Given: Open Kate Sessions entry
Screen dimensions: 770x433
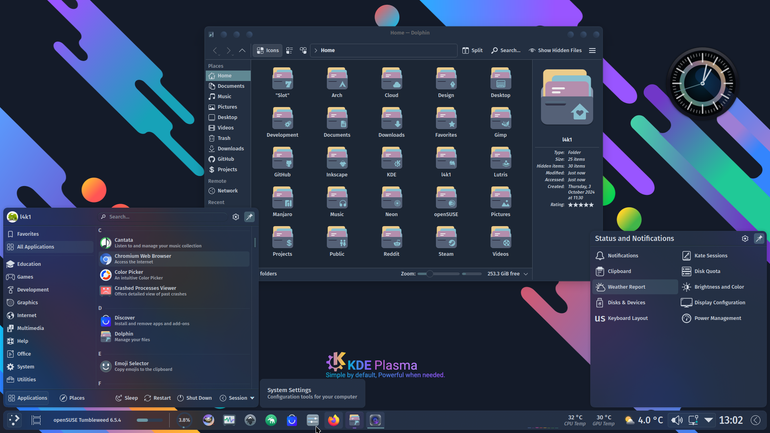Looking at the screenshot, I should click(722, 255).
